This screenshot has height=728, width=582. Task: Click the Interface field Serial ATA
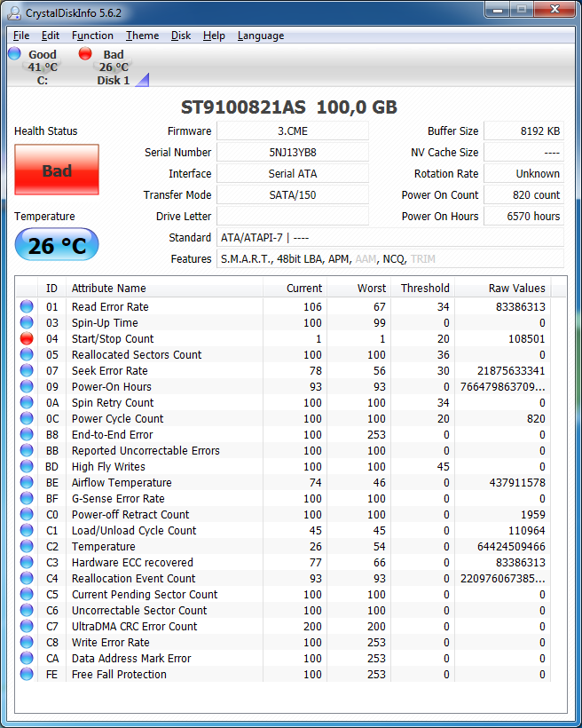(x=293, y=174)
